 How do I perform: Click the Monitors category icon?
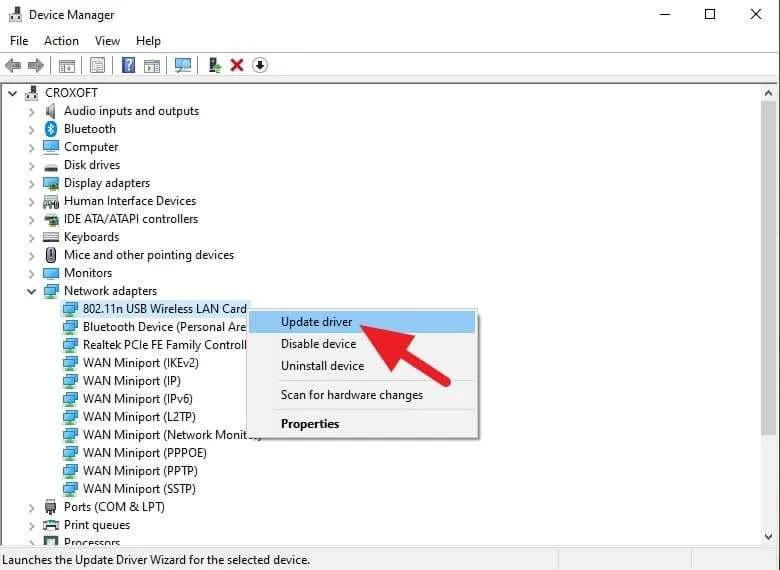point(51,273)
